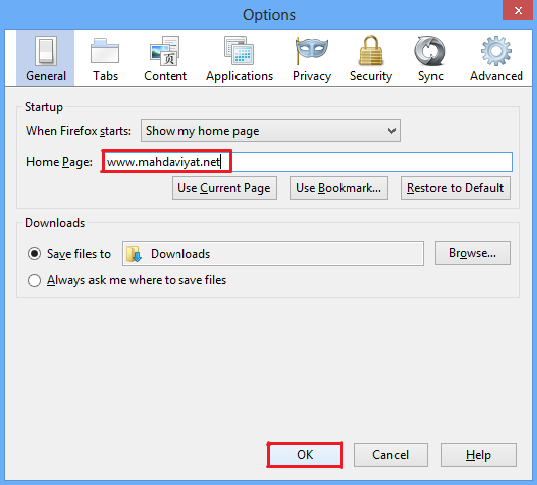Open the Help button

tap(478, 455)
